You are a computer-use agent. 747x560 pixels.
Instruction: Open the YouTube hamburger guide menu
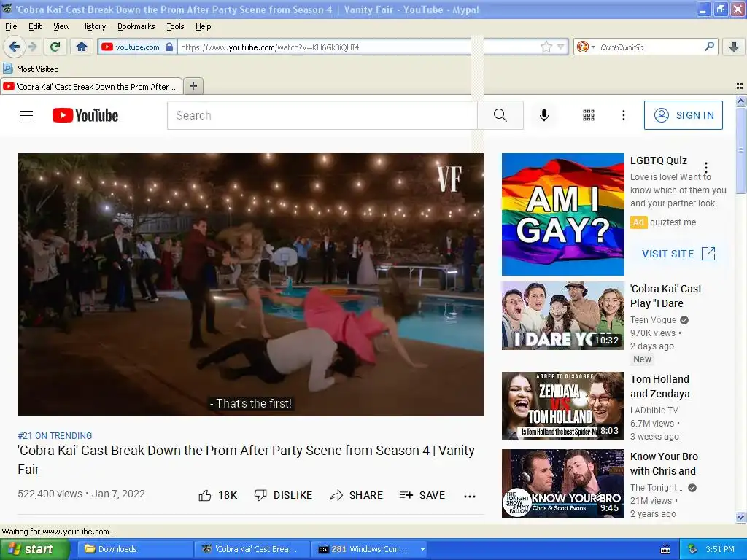(26, 115)
